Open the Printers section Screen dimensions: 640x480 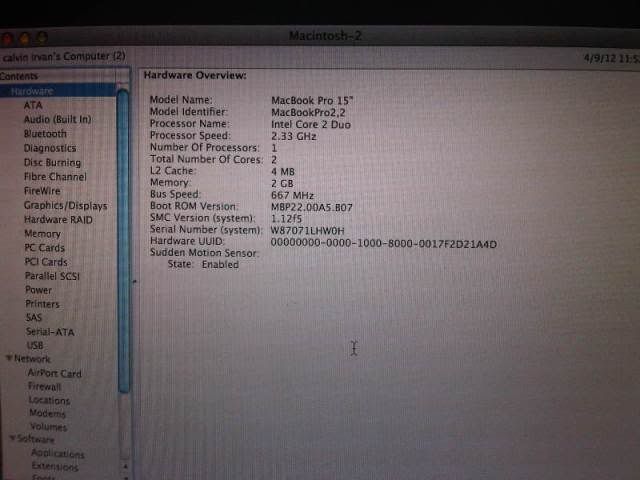pyautogui.click(x=42, y=304)
